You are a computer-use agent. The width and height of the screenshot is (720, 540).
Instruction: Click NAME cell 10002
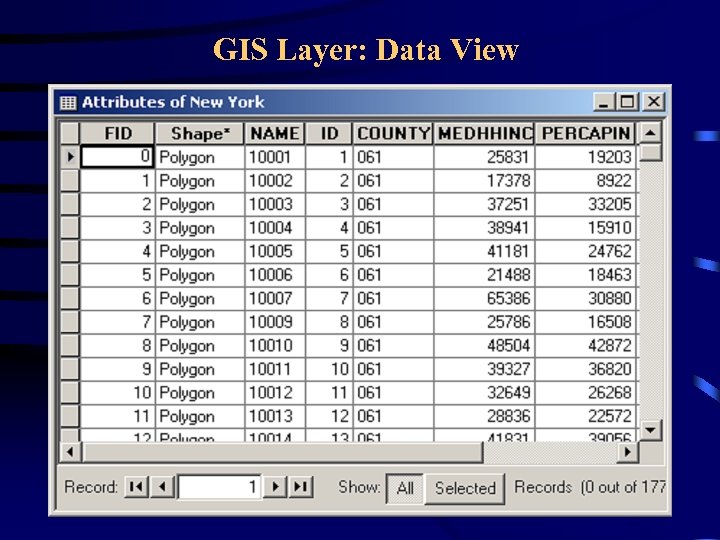tap(275, 181)
